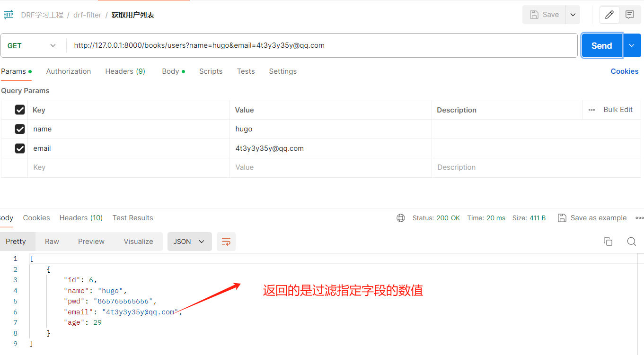Click the drf-filter breadcrumb

coord(87,15)
